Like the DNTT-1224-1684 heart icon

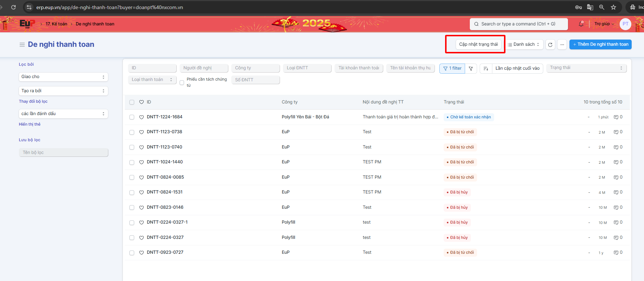141,117
